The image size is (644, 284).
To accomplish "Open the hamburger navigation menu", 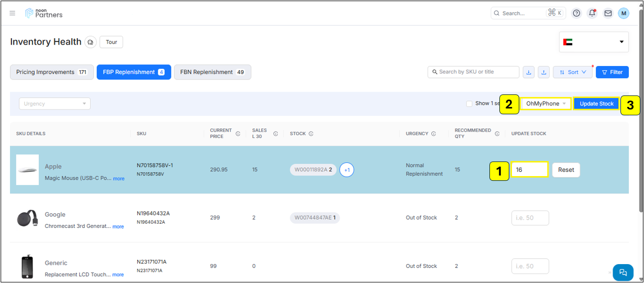I will [x=13, y=13].
